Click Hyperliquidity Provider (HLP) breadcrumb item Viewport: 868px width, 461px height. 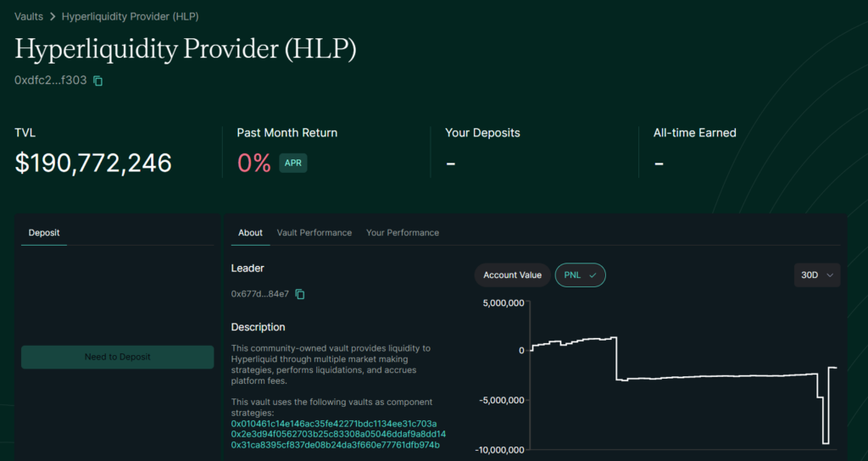coord(130,17)
